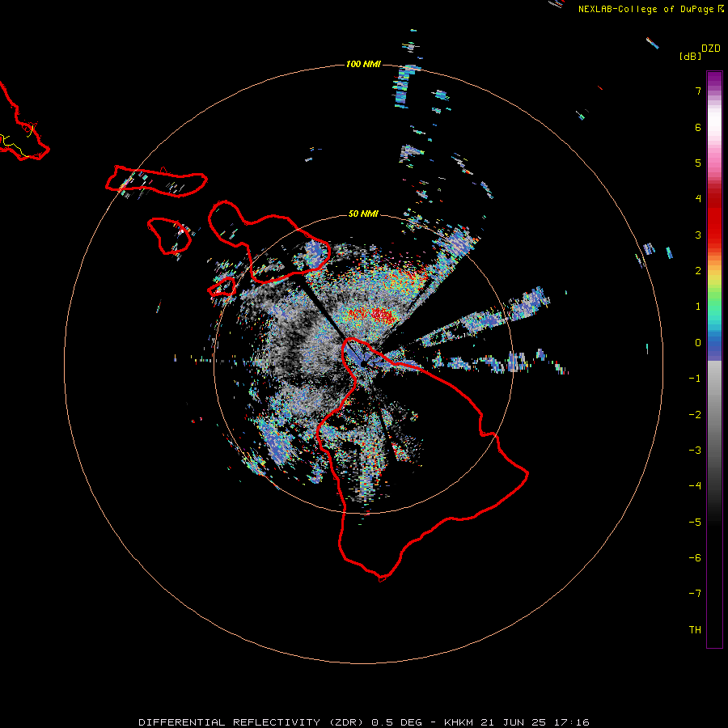Viewport: 728px width, 728px height.
Task: Click the 50 NMI range ring label
Action: [363, 214]
